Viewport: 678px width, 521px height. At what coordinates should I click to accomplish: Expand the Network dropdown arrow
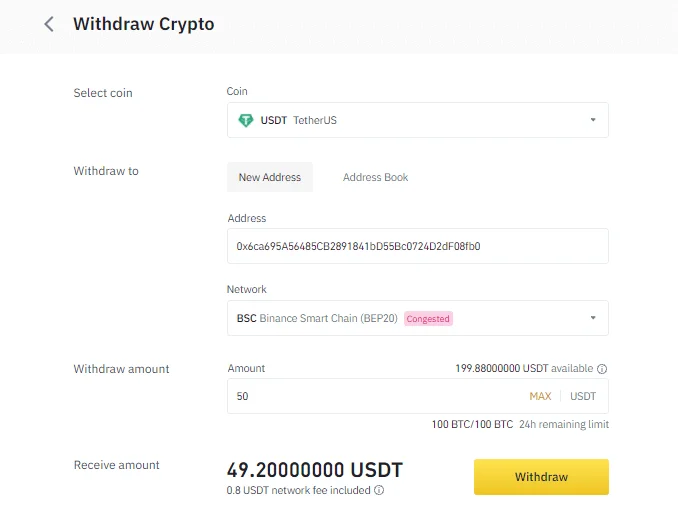pyautogui.click(x=593, y=318)
